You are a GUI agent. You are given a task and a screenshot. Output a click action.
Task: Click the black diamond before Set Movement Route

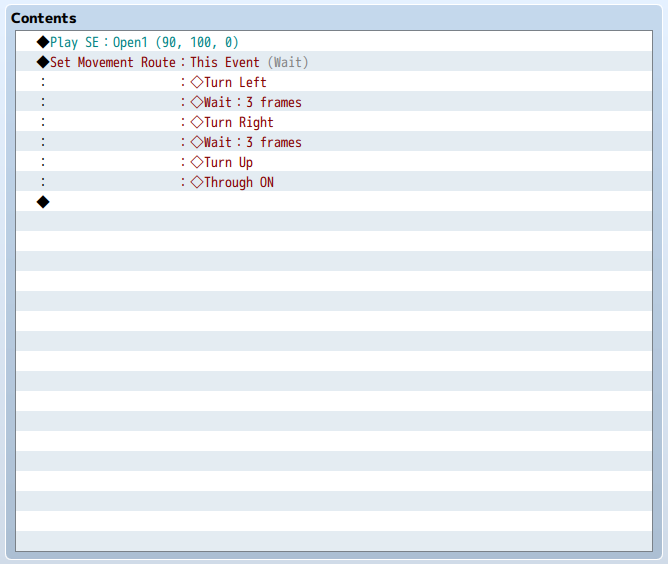(43, 62)
